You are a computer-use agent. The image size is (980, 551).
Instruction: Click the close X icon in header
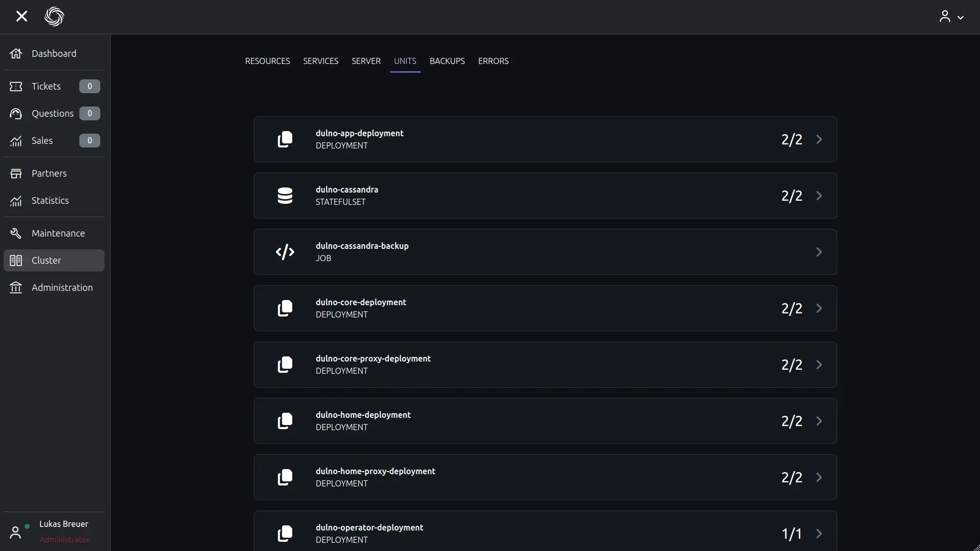click(x=21, y=16)
